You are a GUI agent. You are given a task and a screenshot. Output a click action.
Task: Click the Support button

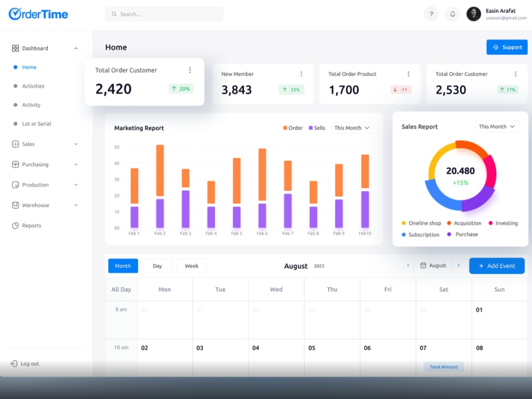507,47
